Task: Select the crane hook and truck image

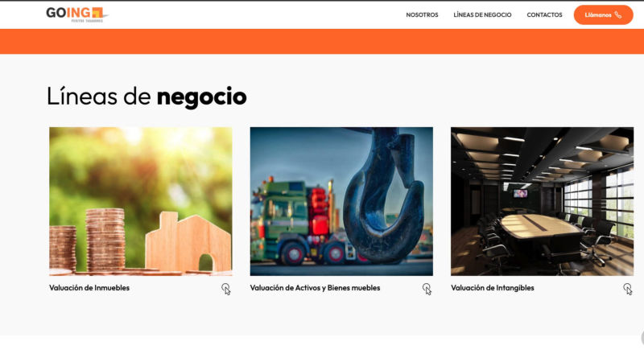Action: pyautogui.click(x=341, y=201)
